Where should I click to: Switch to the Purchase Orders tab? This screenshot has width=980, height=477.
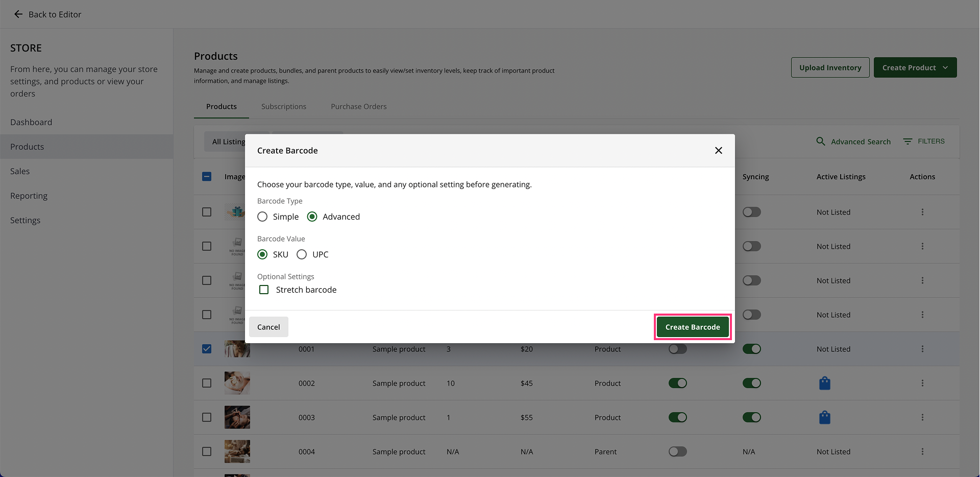pos(359,106)
